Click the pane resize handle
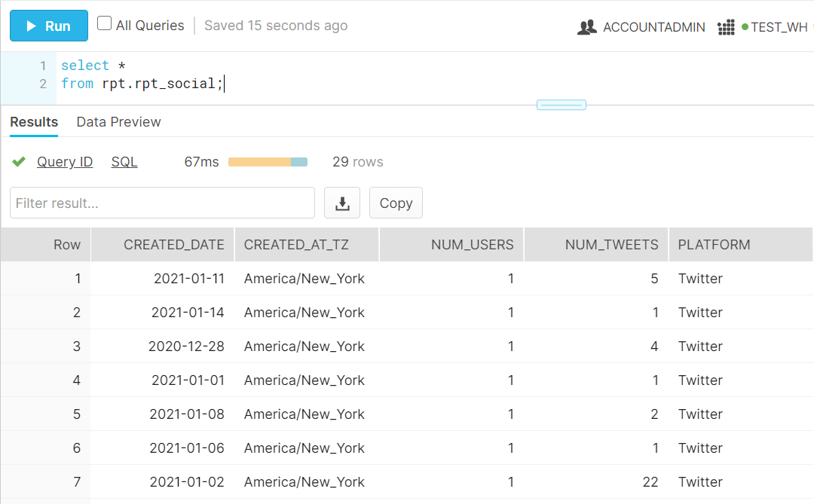Image resolution: width=814 pixels, height=504 pixels. tap(561, 105)
